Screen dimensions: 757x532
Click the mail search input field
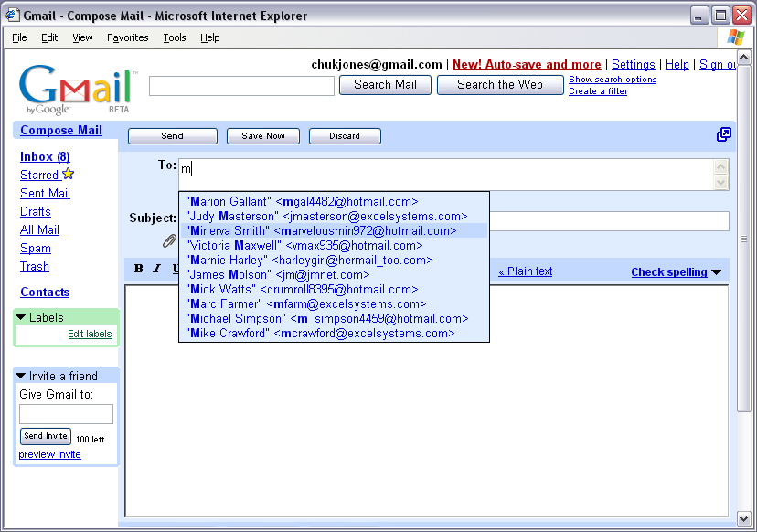tap(241, 86)
